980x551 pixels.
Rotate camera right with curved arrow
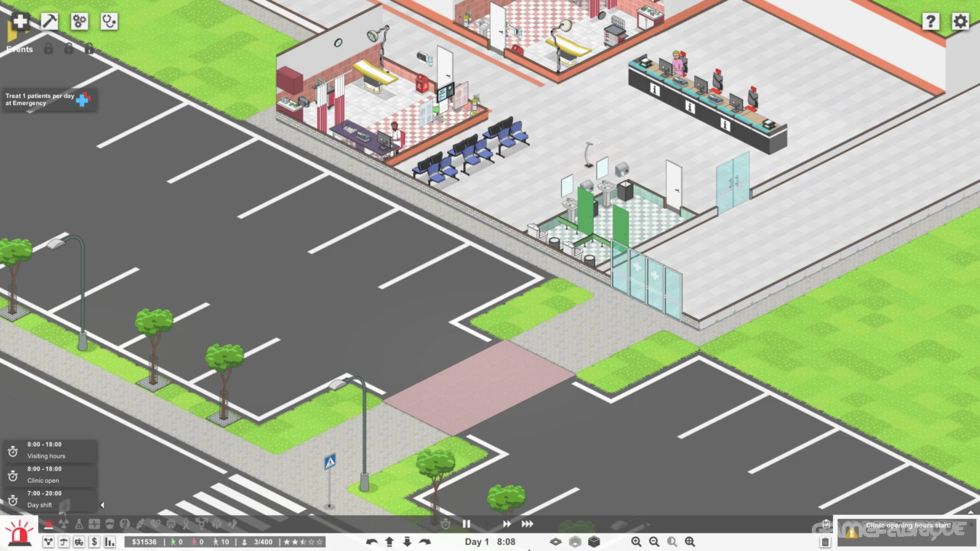425,542
